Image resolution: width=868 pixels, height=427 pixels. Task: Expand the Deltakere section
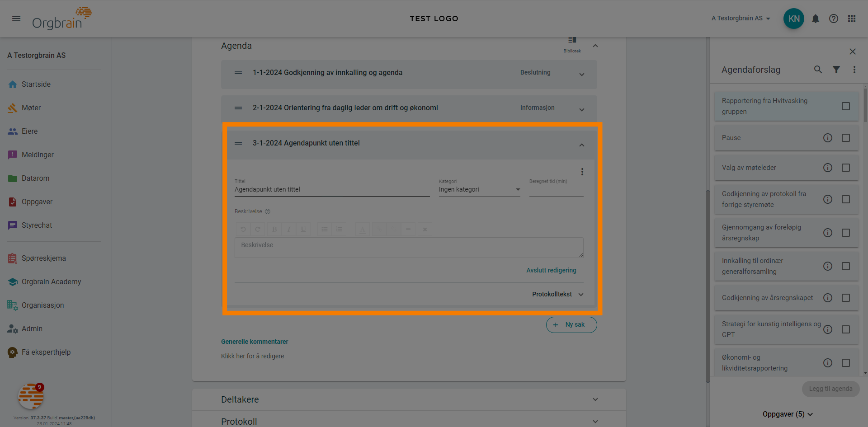tap(595, 399)
